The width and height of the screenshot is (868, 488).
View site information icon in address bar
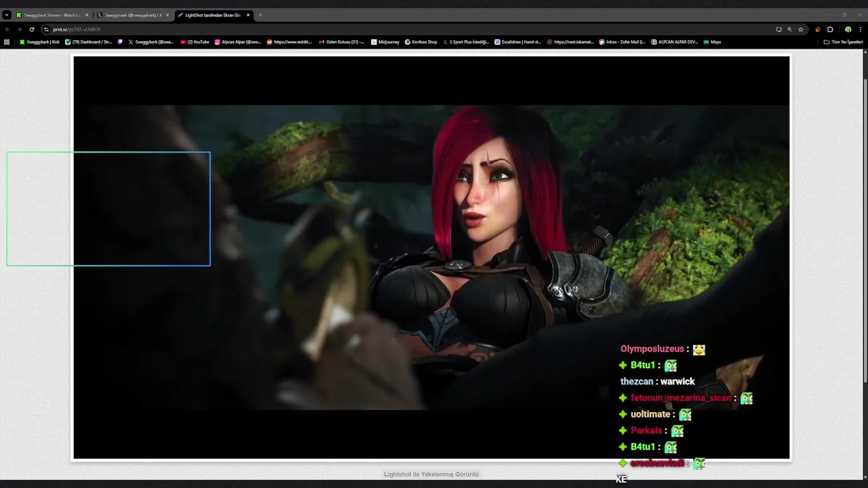[47, 29]
